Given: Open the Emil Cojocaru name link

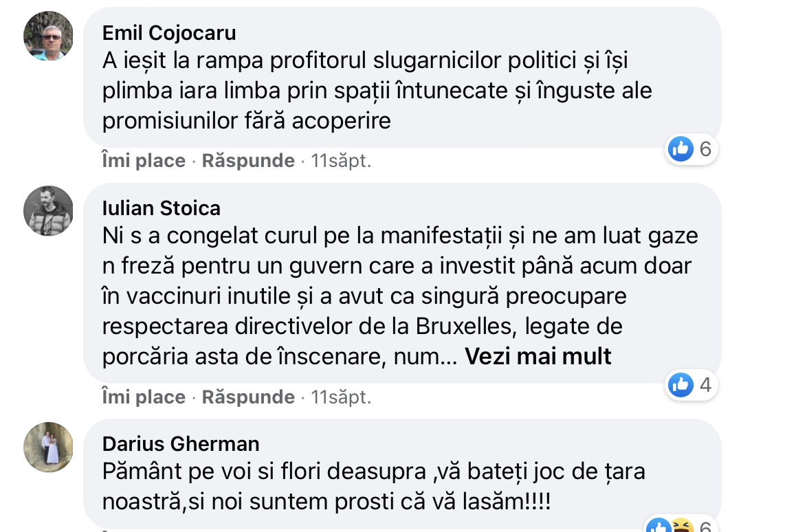Looking at the screenshot, I should [169, 32].
